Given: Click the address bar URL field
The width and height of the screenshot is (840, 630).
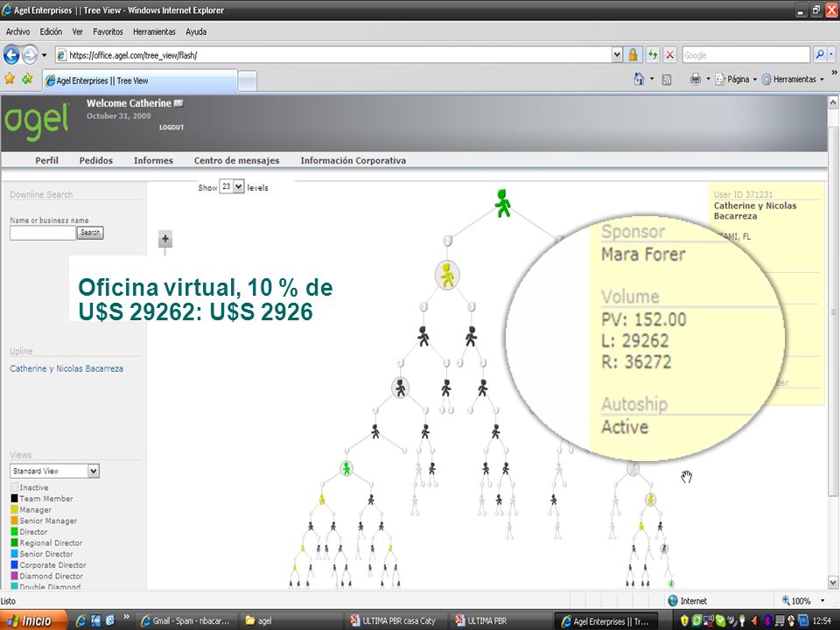Looking at the screenshot, I should (333, 55).
